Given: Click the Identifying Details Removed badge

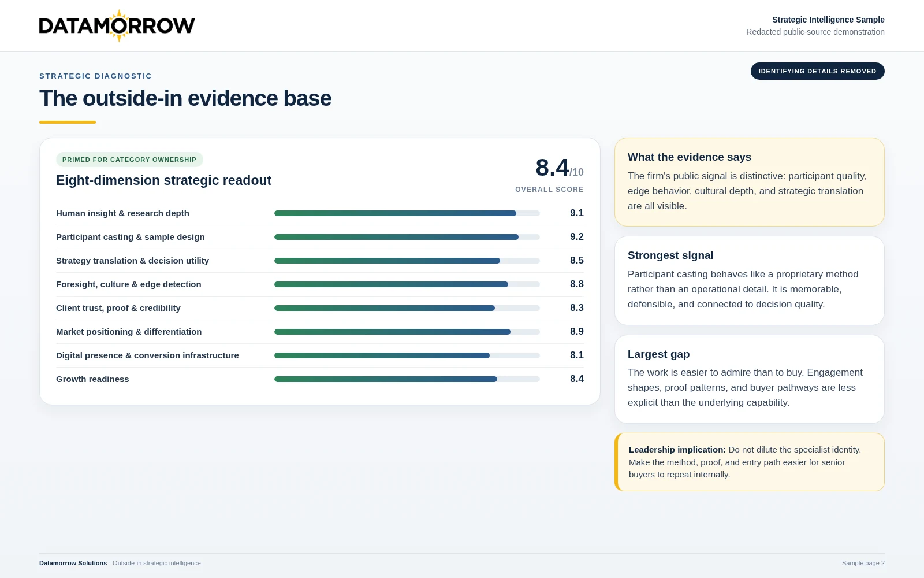Looking at the screenshot, I should pos(817,71).
